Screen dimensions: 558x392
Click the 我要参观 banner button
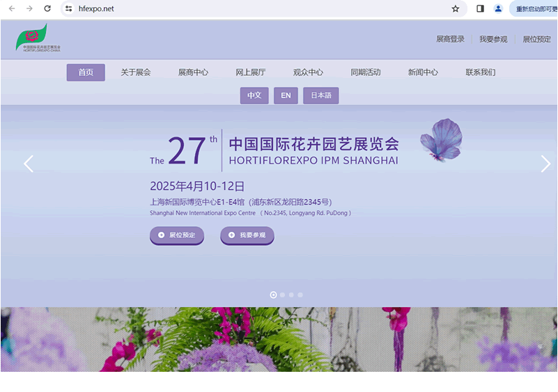(247, 235)
